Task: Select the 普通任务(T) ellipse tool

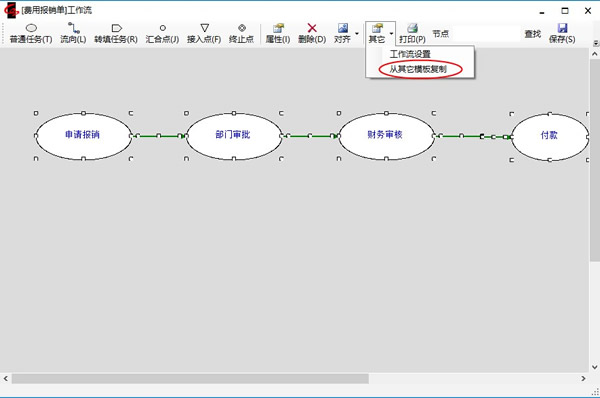Action: [x=31, y=33]
